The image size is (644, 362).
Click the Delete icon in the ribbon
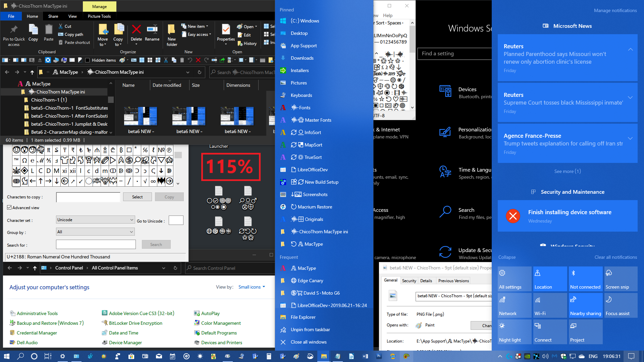coord(136,29)
